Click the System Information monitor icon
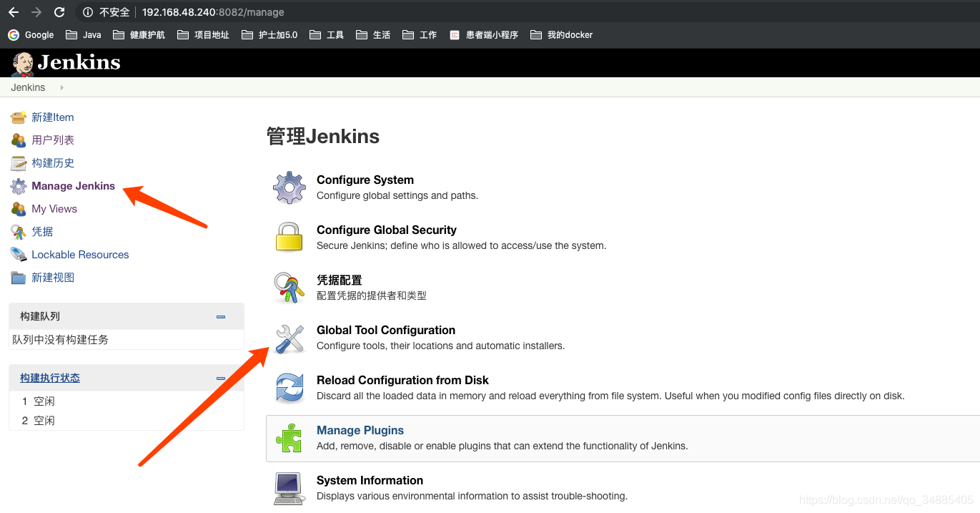 pyautogui.click(x=289, y=488)
